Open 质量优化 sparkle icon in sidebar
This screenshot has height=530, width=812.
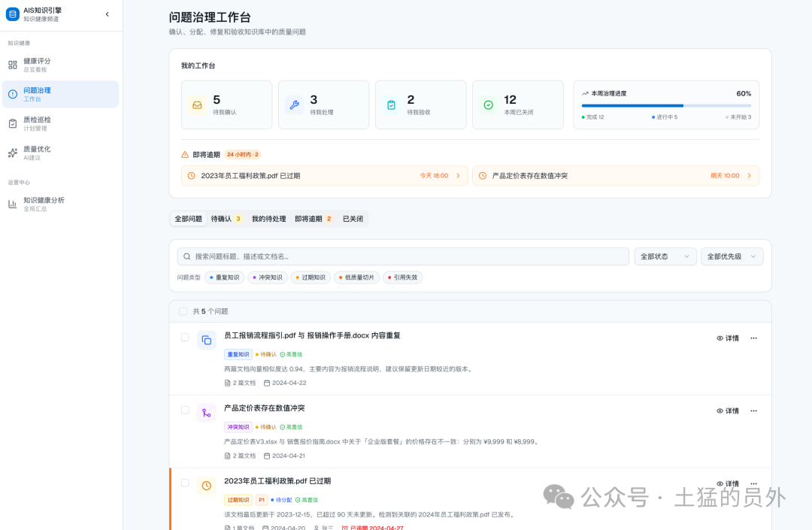(x=13, y=153)
